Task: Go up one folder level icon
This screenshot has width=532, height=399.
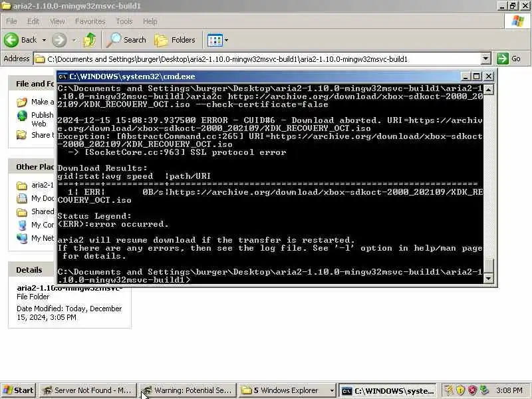Action: pyautogui.click(x=90, y=40)
